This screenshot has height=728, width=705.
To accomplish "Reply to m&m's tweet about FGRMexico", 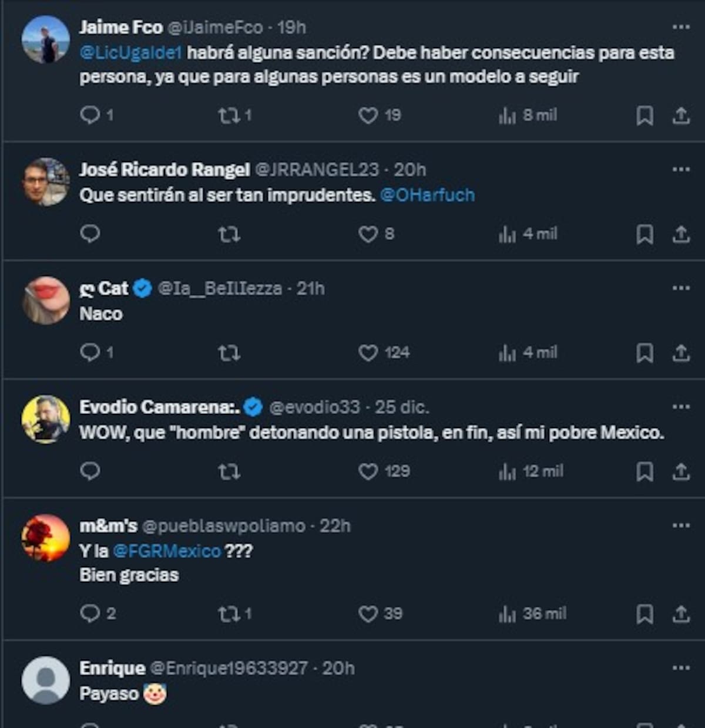I will coord(90,614).
